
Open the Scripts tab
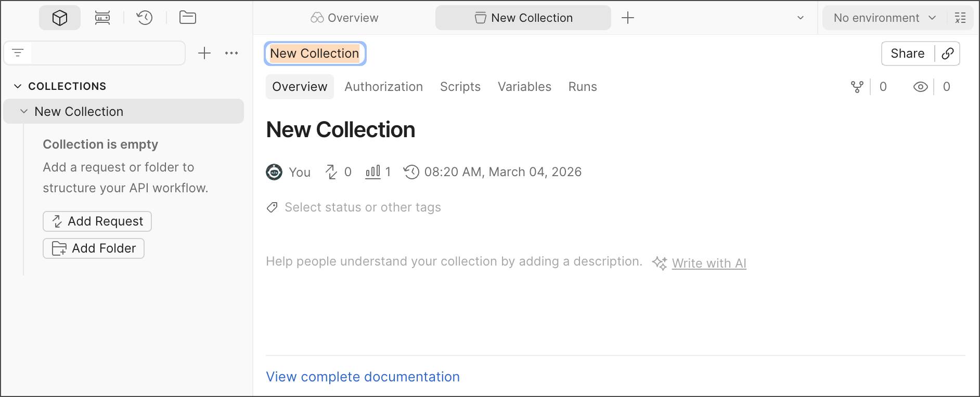pos(460,87)
